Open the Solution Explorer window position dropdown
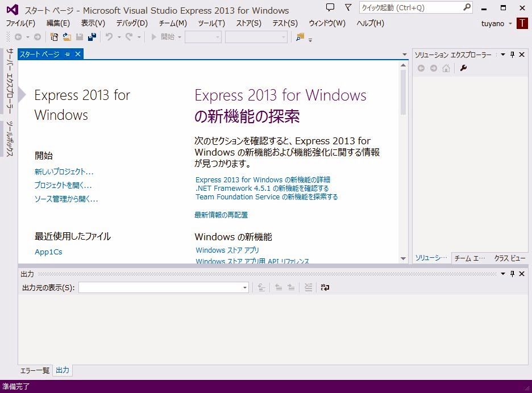532x393 pixels. coord(502,55)
